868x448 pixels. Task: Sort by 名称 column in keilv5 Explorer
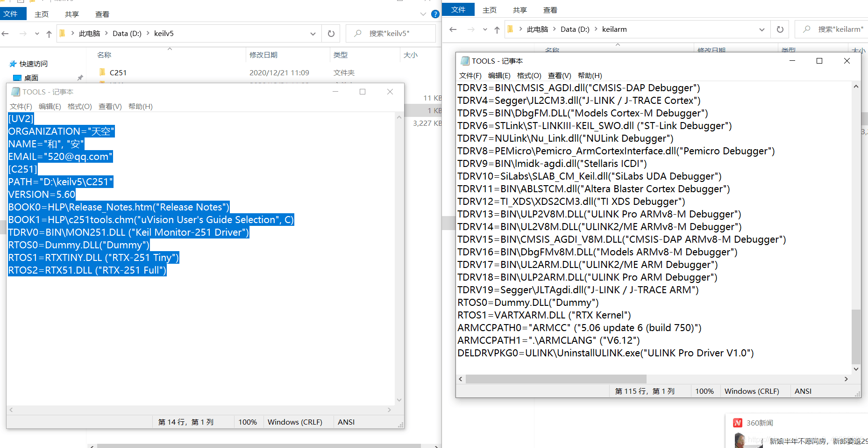pos(104,55)
